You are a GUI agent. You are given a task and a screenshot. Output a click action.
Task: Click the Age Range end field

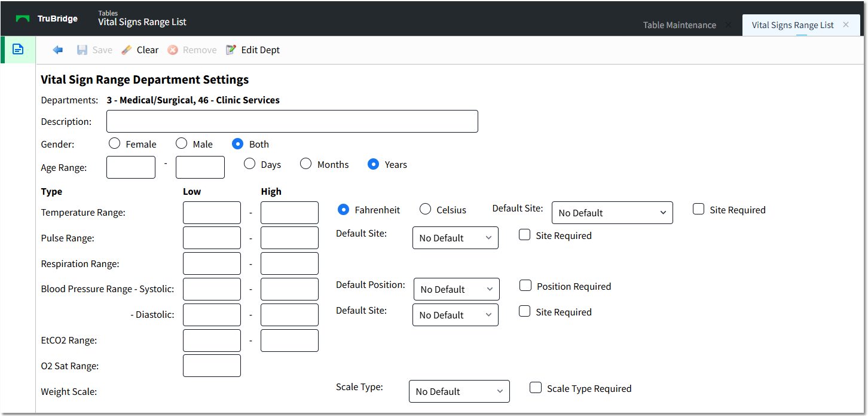click(200, 167)
